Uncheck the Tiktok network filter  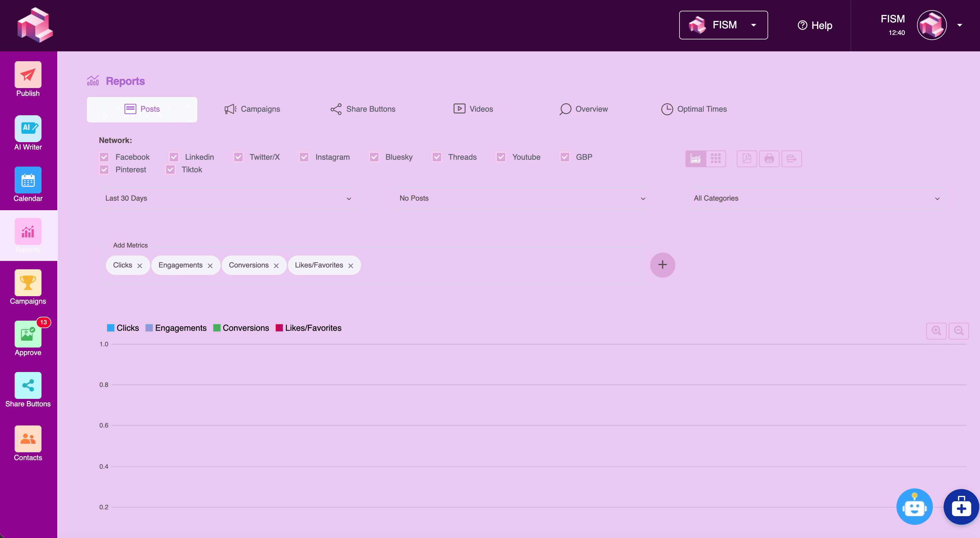pos(170,170)
